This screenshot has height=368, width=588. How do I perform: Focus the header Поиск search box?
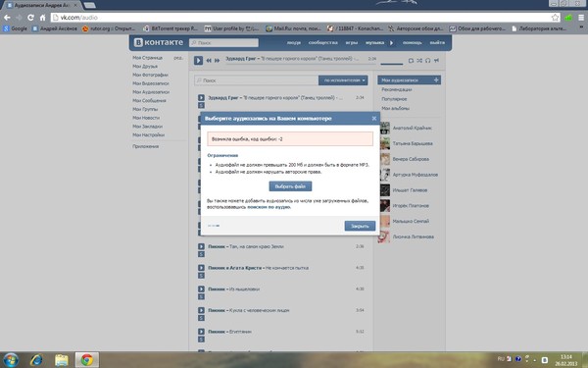point(223,43)
